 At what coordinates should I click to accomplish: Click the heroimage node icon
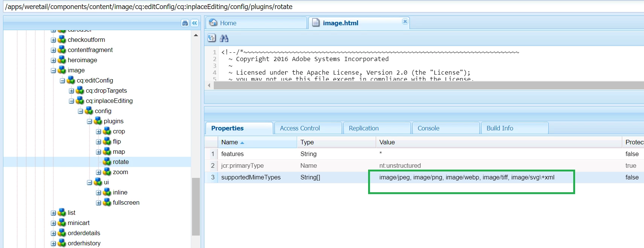point(62,60)
